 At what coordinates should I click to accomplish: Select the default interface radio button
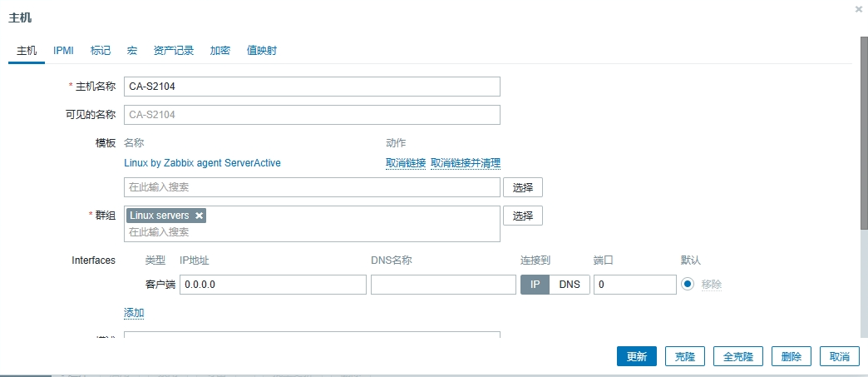pyautogui.click(x=688, y=284)
